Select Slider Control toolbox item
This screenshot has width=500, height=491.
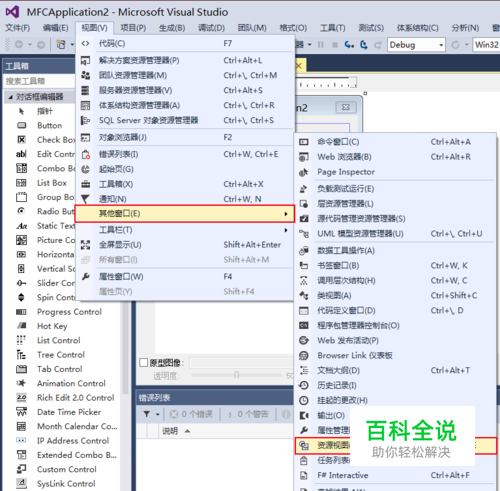(46, 283)
